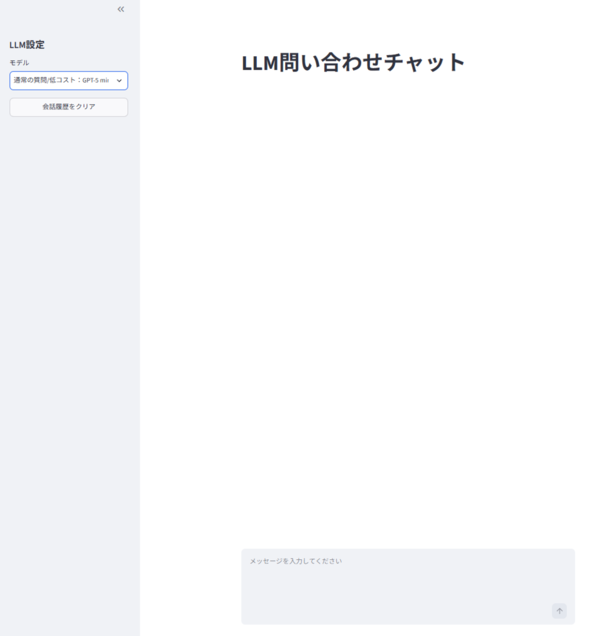This screenshot has height=636, width=600.
Task: Click the モデル field label
Action: (19, 62)
